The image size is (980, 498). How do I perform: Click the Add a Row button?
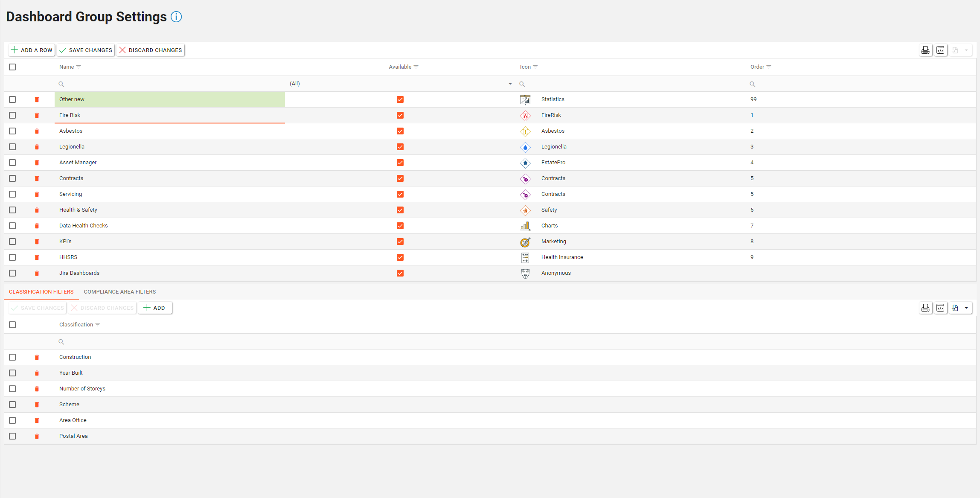coord(32,50)
